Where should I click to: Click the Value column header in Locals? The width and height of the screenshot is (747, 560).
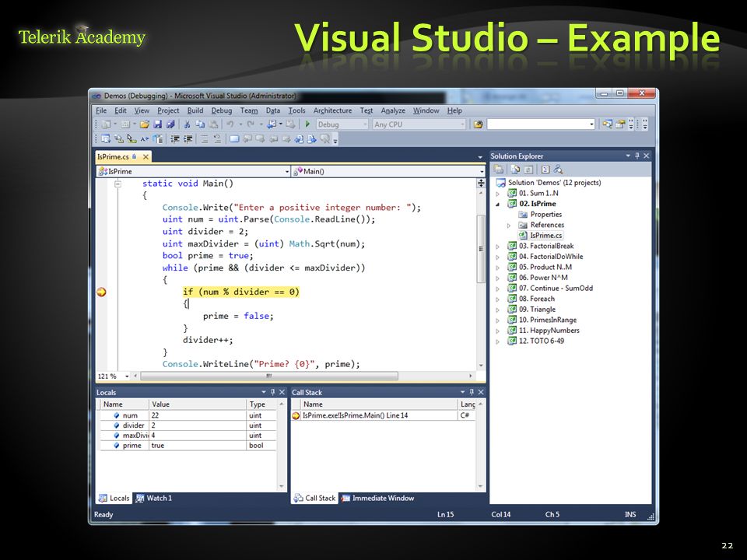[198, 404]
